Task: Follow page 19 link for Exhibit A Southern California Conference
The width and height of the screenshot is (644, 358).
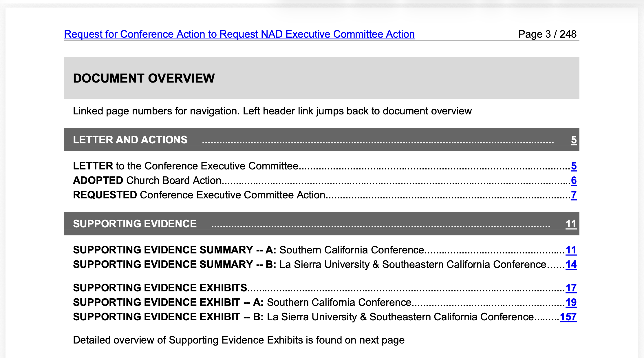Action: pos(571,302)
